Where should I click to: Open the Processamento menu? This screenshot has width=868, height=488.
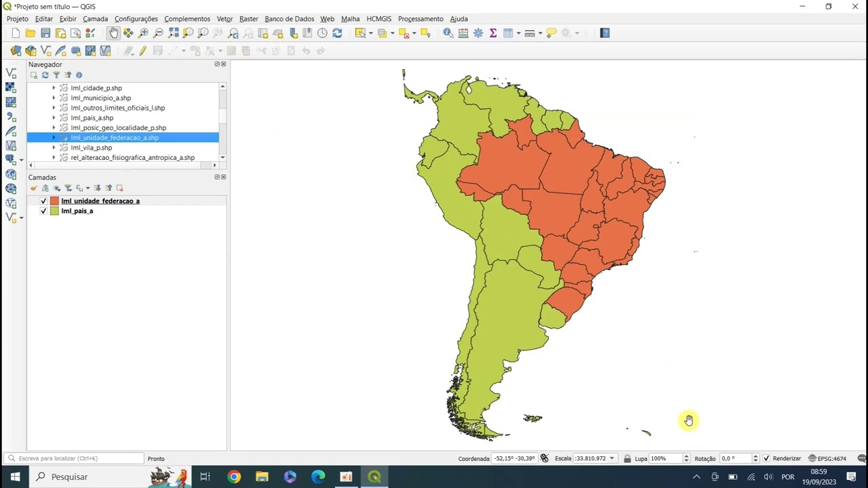(420, 19)
